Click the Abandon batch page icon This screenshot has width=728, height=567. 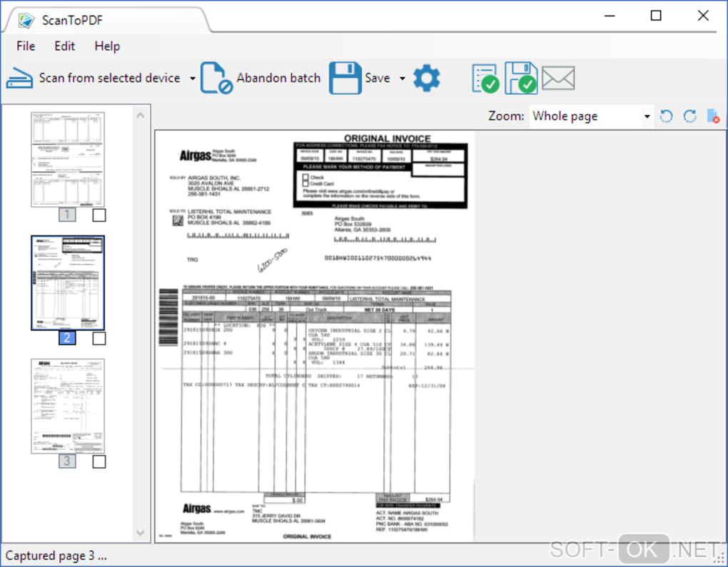[216, 78]
